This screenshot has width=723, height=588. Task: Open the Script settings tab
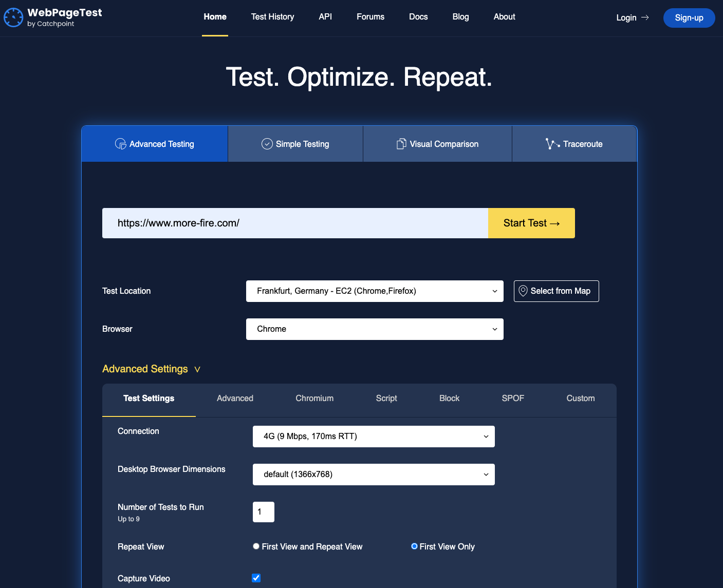[x=386, y=399]
